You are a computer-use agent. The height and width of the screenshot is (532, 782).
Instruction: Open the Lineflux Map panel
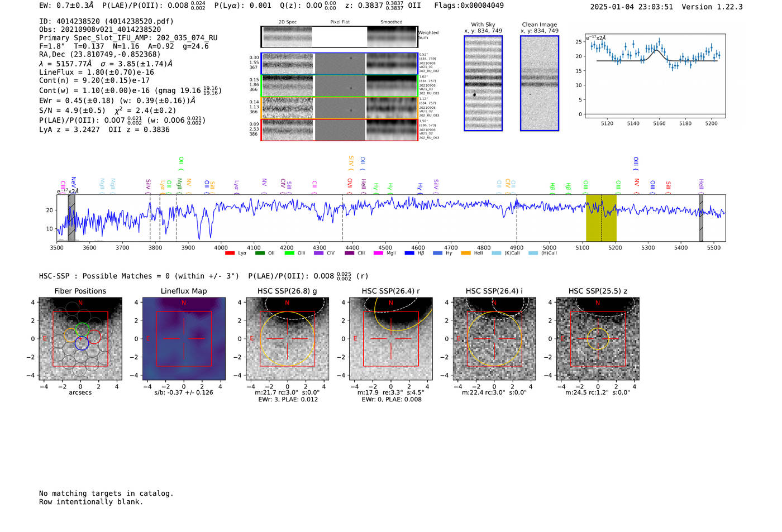pos(184,339)
